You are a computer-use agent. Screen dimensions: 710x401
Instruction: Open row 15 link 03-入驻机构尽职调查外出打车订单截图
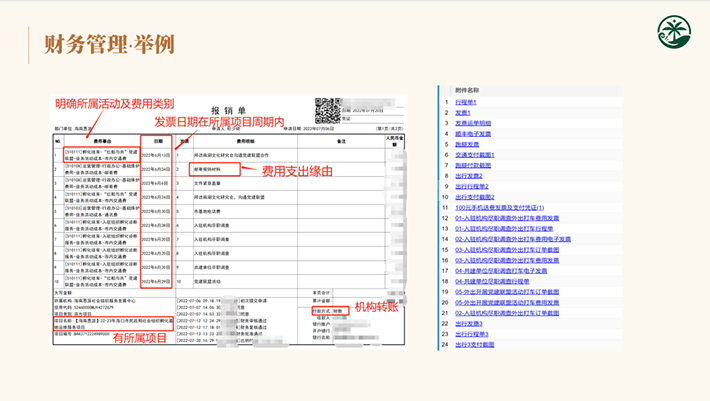pos(507,250)
